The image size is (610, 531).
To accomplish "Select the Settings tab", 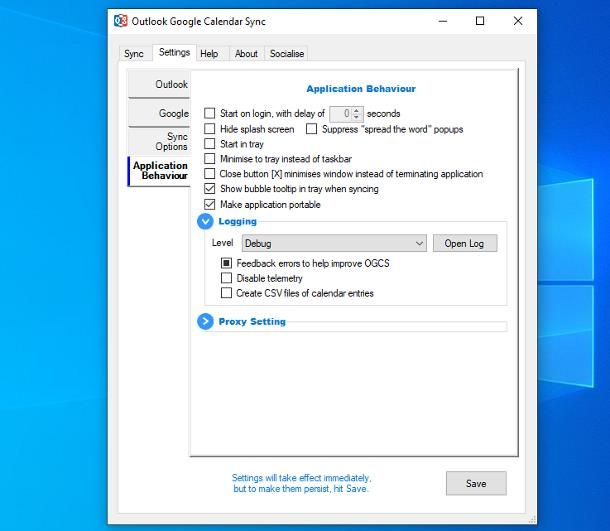I will [174, 52].
